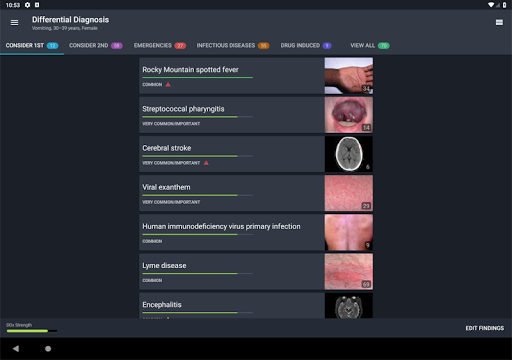Click the DDx Strength progress bar
512x360 pixels.
[32, 331]
